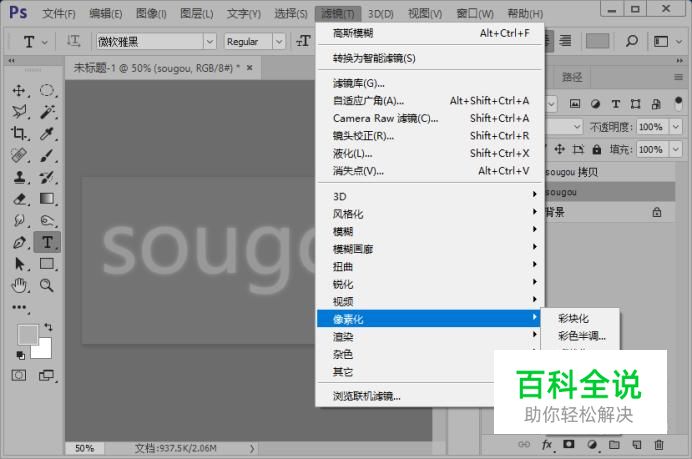Toggle type layer filter

(x=616, y=104)
